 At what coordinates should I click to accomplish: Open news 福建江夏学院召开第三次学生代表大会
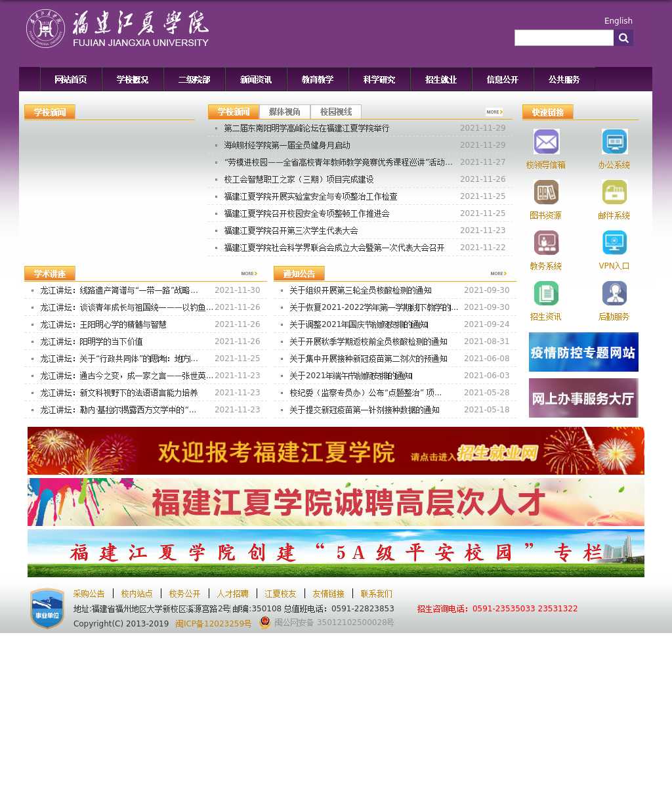tap(291, 231)
